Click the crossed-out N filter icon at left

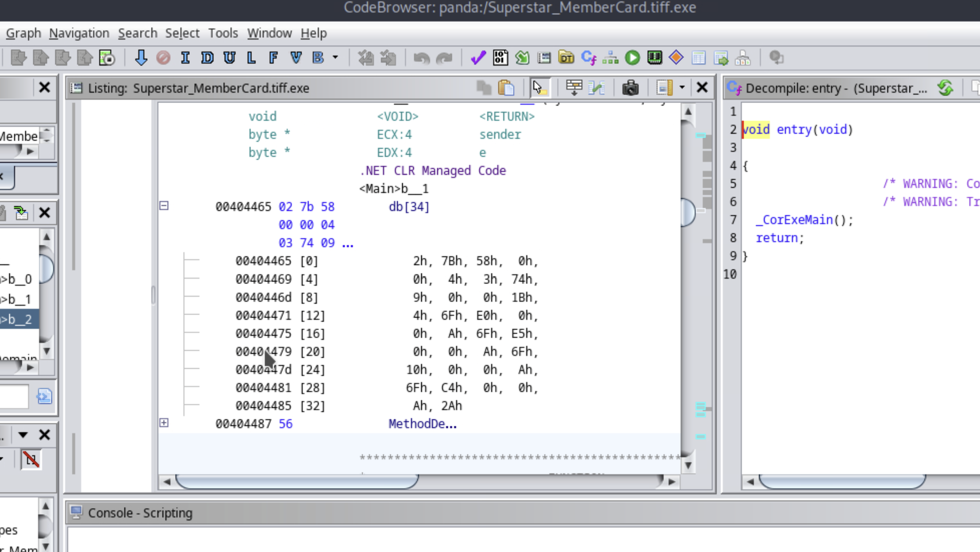pyautogui.click(x=31, y=459)
